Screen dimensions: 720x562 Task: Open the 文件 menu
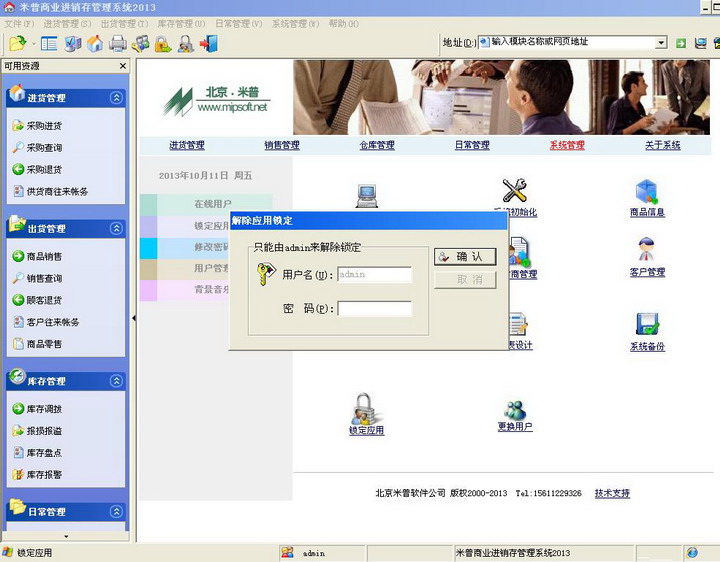[19, 23]
